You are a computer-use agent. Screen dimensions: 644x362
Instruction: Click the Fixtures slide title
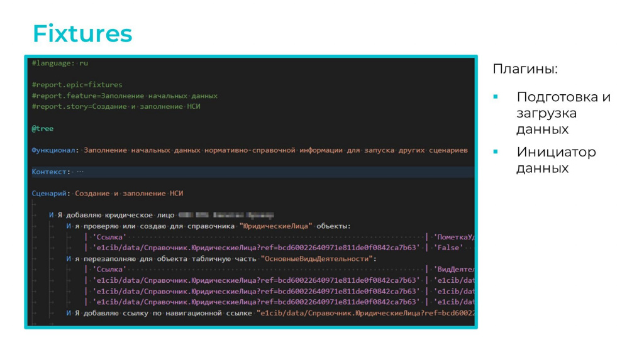point(82,33)
